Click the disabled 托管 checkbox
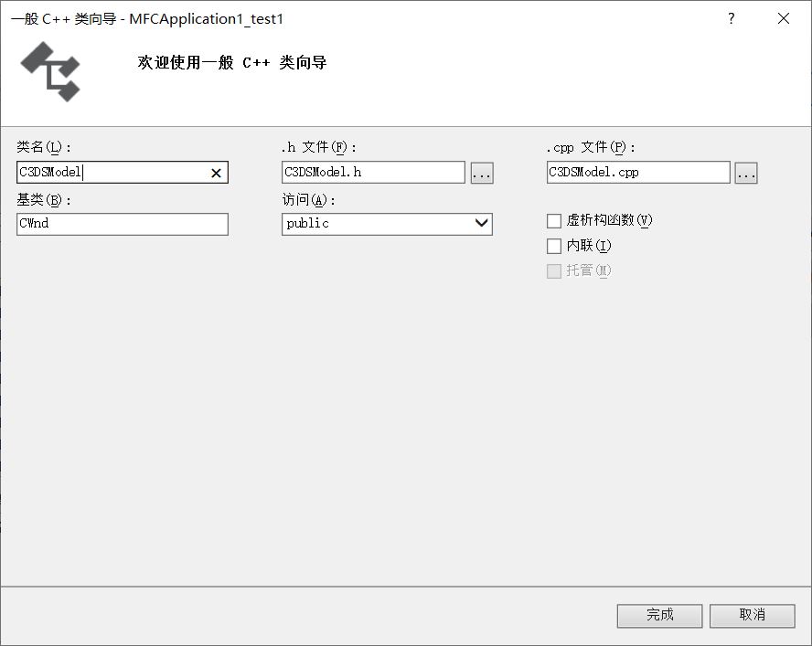Screen dimensions: 812x646 pos(554,270)
